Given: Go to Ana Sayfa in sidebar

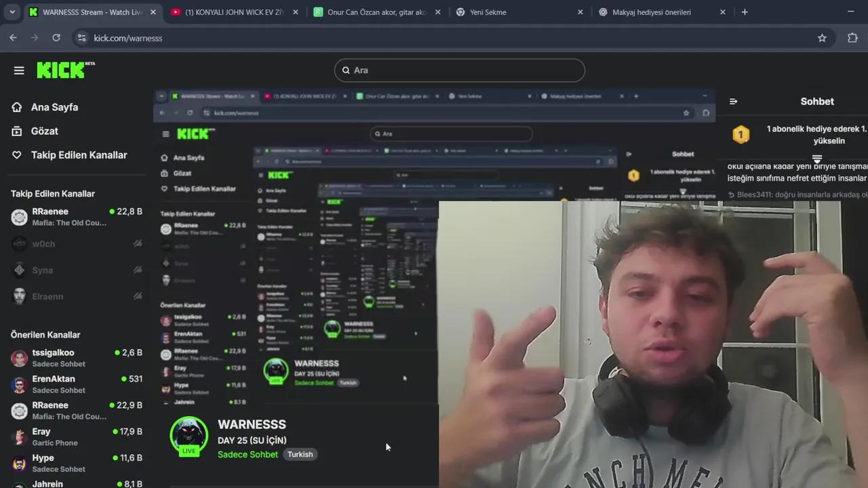Looking at the screenshot, I should coord(54,107).
